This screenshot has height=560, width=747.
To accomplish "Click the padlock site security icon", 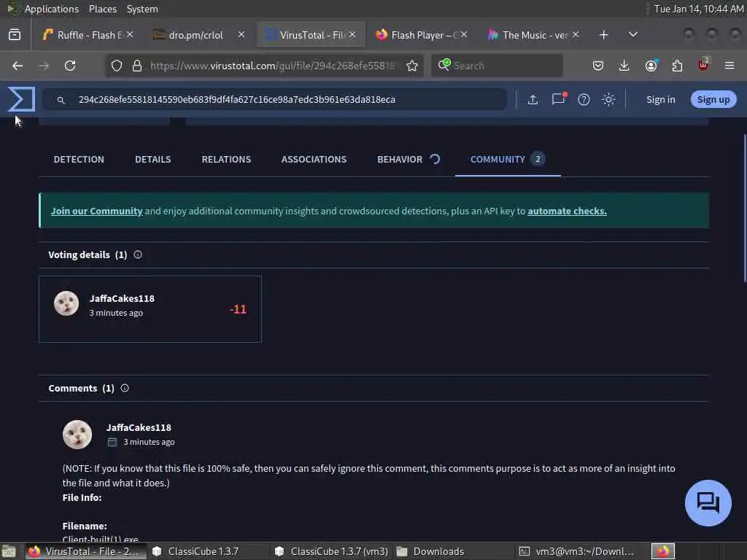I will point(137,66).
